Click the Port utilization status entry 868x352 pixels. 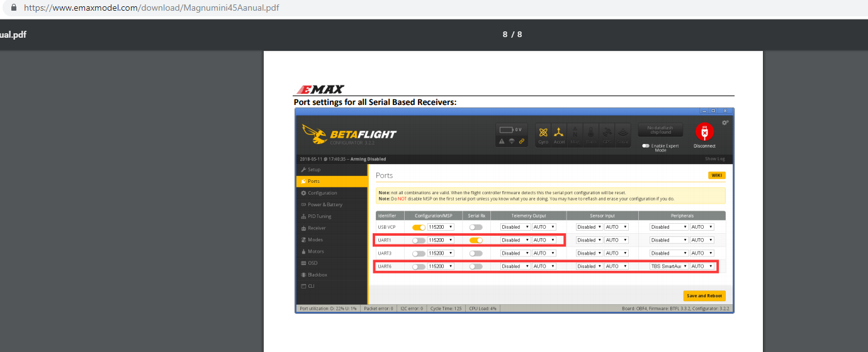pyautogui.click(x=328, y=309)
